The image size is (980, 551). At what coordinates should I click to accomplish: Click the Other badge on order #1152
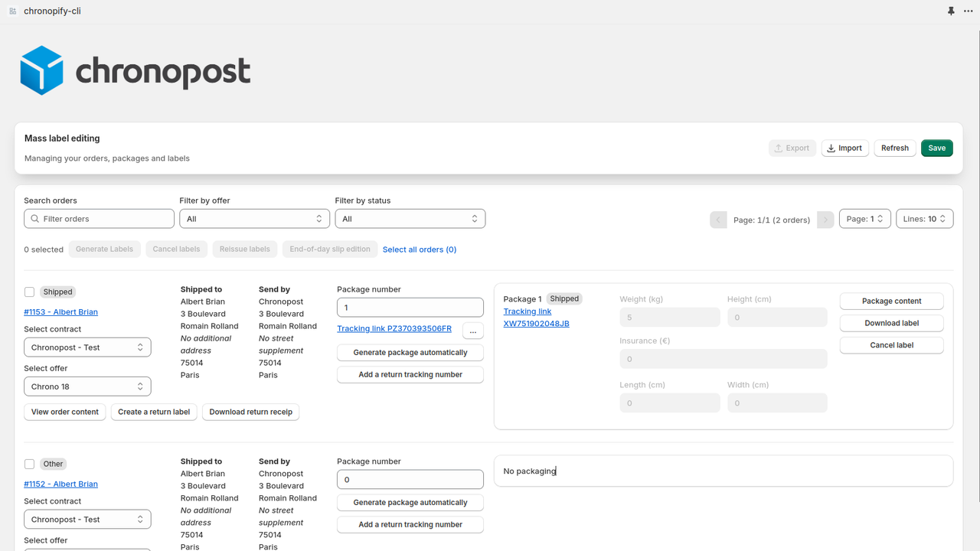[x=54, y=464]
